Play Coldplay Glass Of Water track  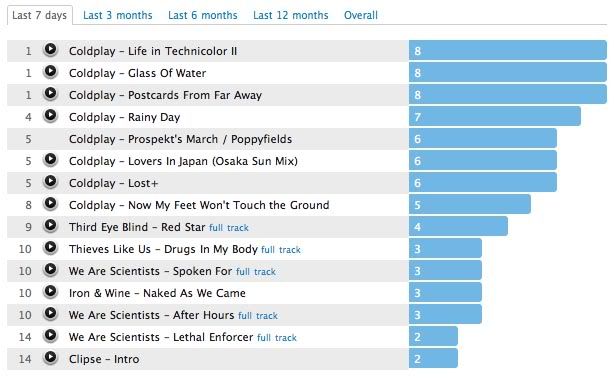pyautogui.click(x=51, y=72)
